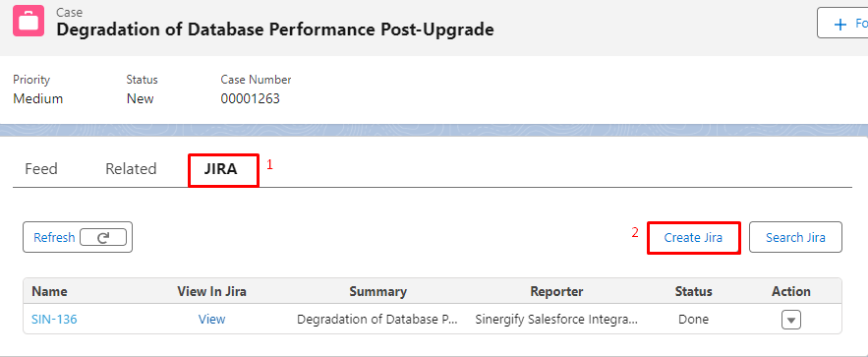
Task: Click the truncated Degradation of Database summary cell
Action: 377,320
